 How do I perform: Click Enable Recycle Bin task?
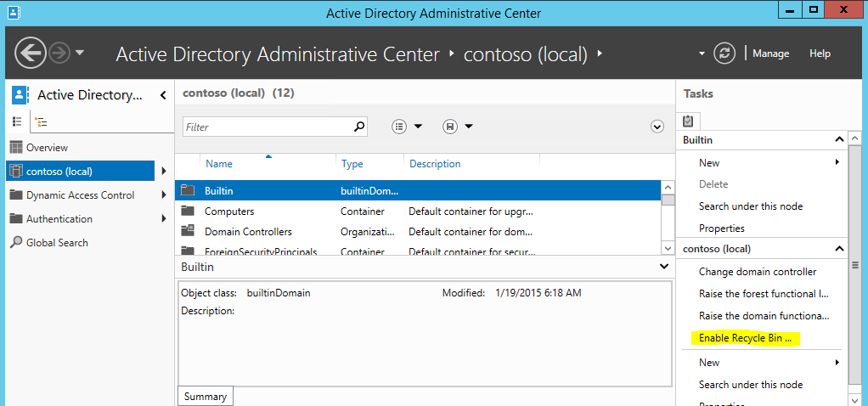pyautogui.click(x=745, y=338)
